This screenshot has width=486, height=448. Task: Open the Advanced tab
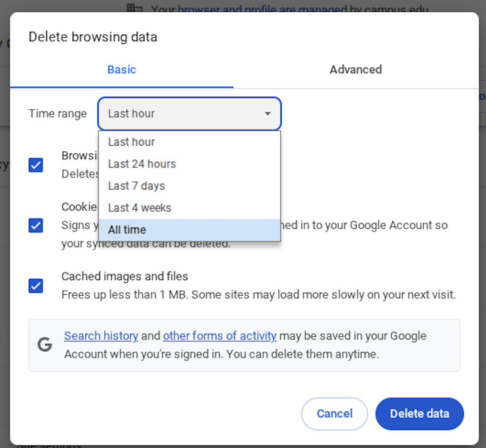[355, 70]
